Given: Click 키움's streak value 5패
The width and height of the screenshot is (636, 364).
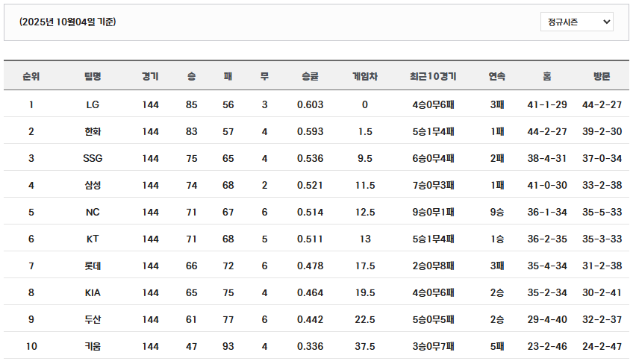Looking at the screenshot, I should click(496, 346).
